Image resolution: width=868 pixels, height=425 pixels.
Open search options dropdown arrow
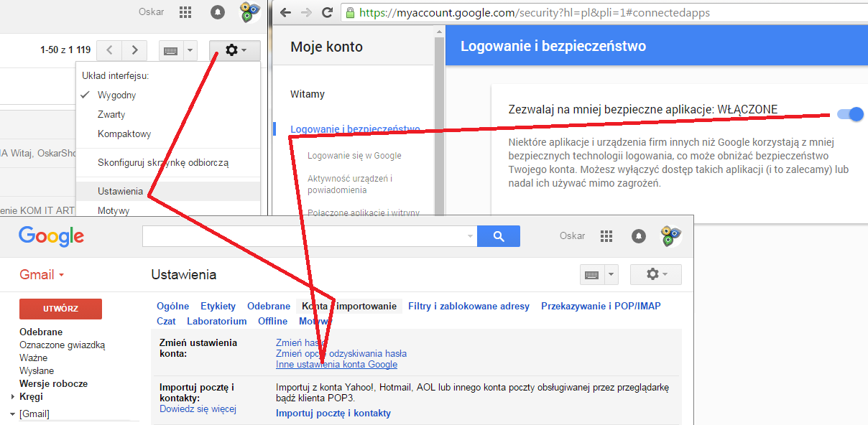pyautogui.click(x=471, y=235)
